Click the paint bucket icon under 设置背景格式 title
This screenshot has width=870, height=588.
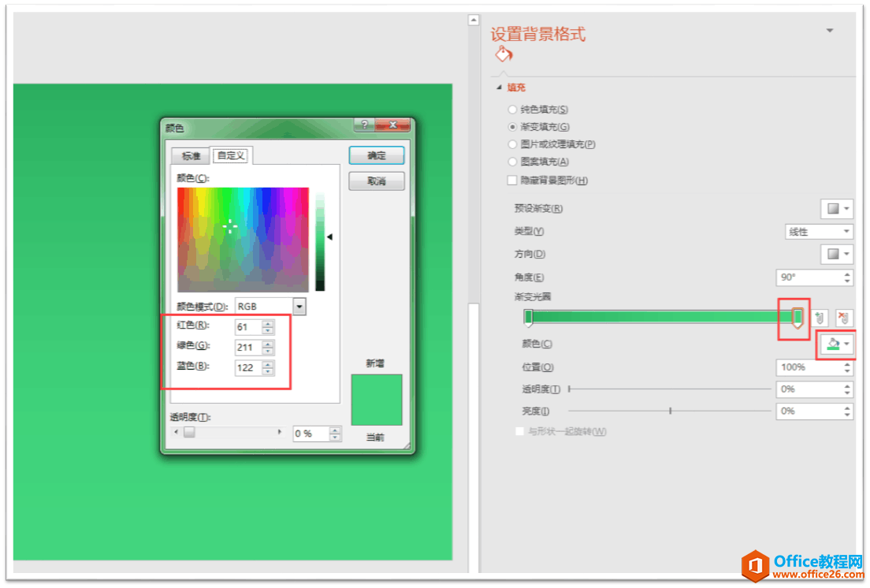click(x=502, y=54)
